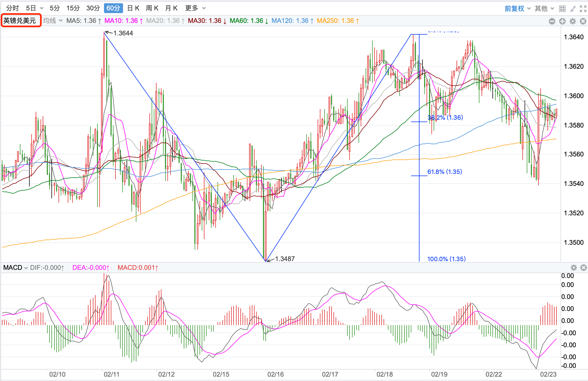Click the 02/23 date axis label

tap(548, 374)
